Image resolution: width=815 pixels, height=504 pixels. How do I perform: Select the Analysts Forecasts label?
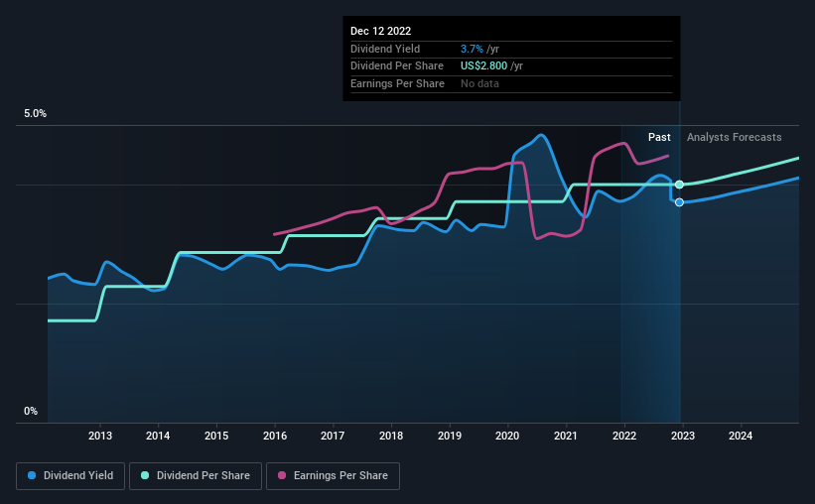tap(734, 137)
